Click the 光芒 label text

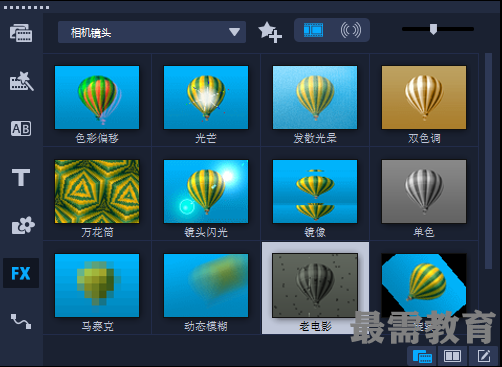[206, 138]
